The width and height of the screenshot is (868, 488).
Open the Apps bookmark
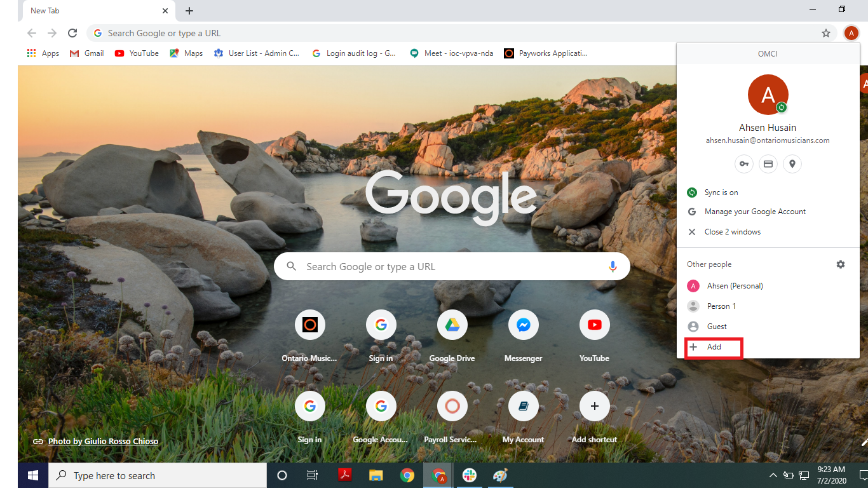[43, 53]
